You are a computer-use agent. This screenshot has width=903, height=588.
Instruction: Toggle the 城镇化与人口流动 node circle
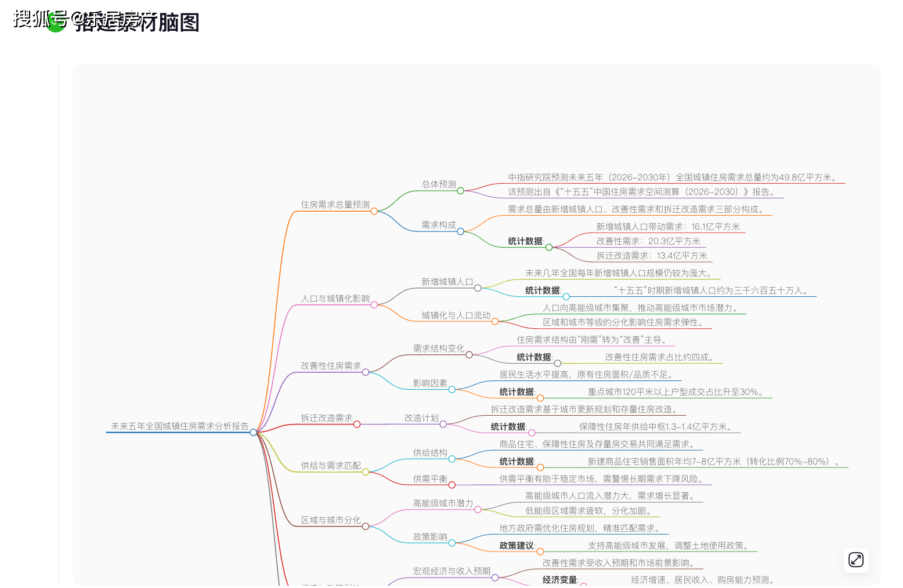[495, 322]
